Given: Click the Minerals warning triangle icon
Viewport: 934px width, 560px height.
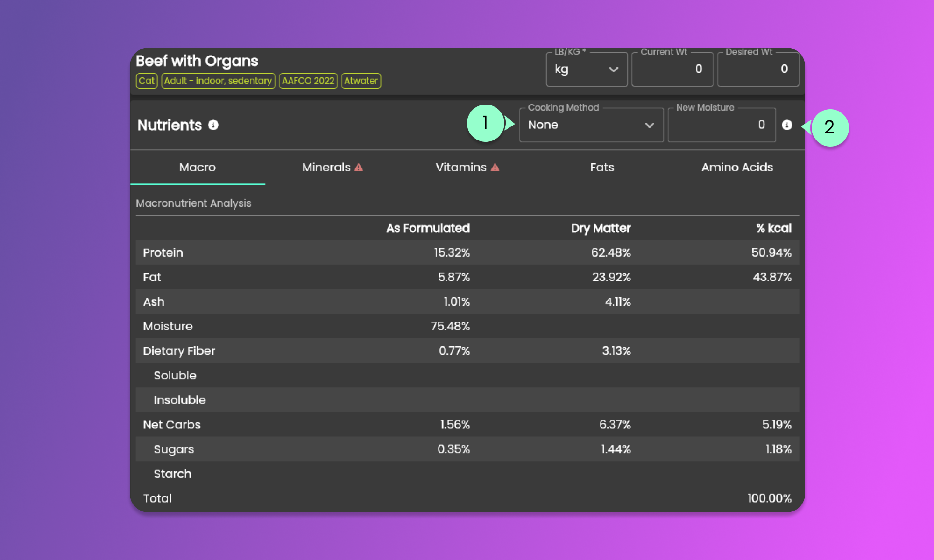Looking at the screenshot, I should pos(359,168).
